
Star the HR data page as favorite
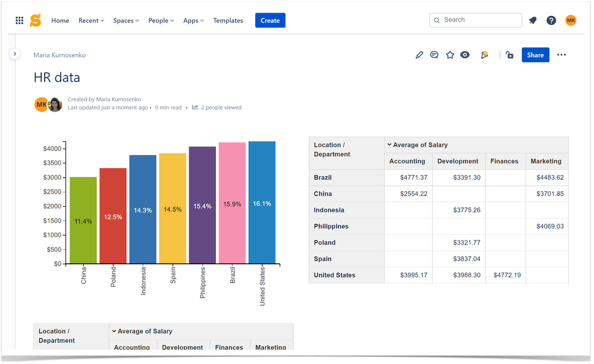450,54
